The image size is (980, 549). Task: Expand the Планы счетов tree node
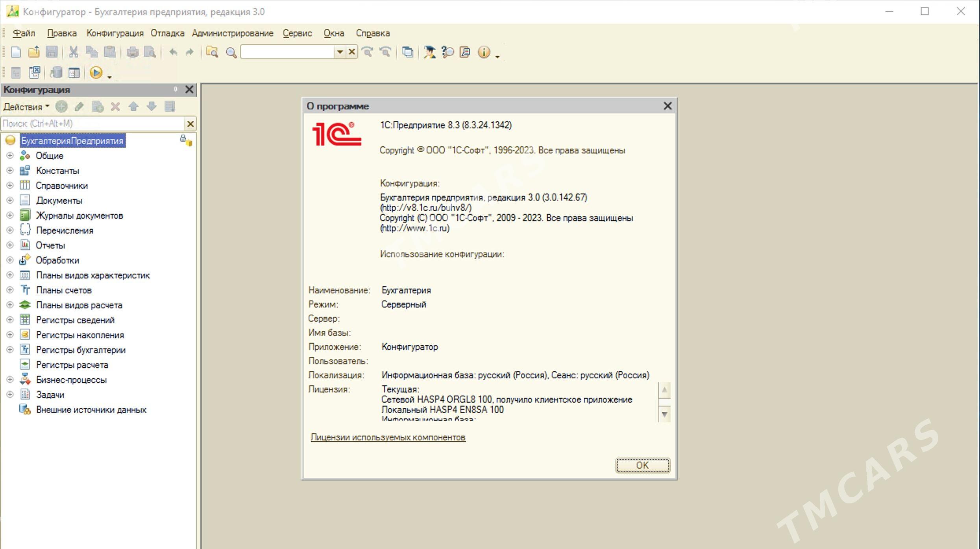10,290
